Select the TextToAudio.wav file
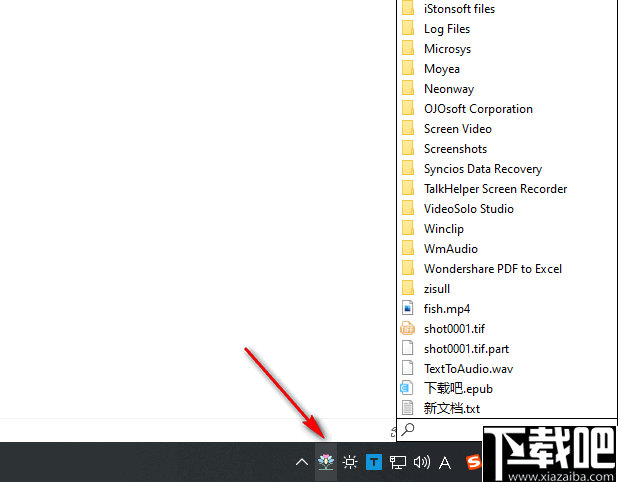The height and width of the screenshot is (482, 618). tap(468, 369)
